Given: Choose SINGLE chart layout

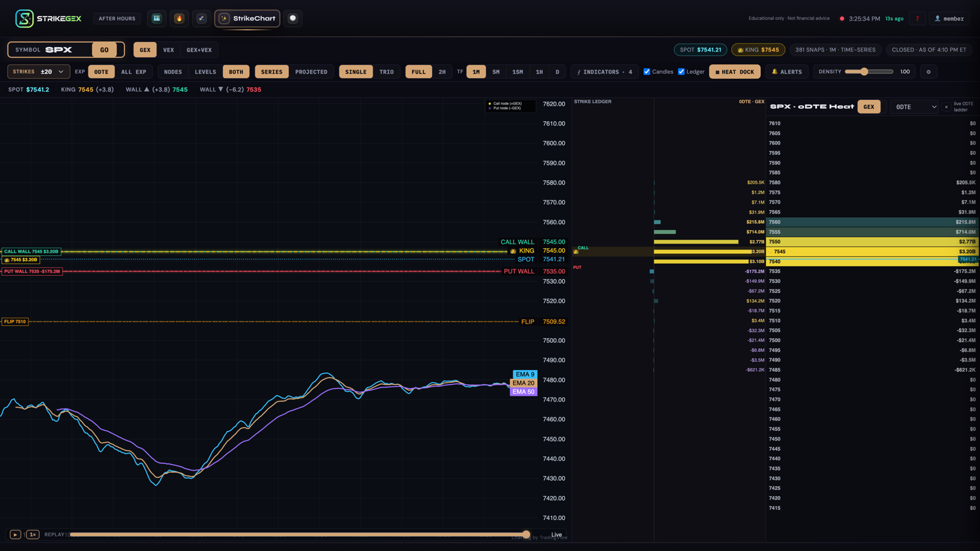Looking at the screenshot, I should coord(356,72).
